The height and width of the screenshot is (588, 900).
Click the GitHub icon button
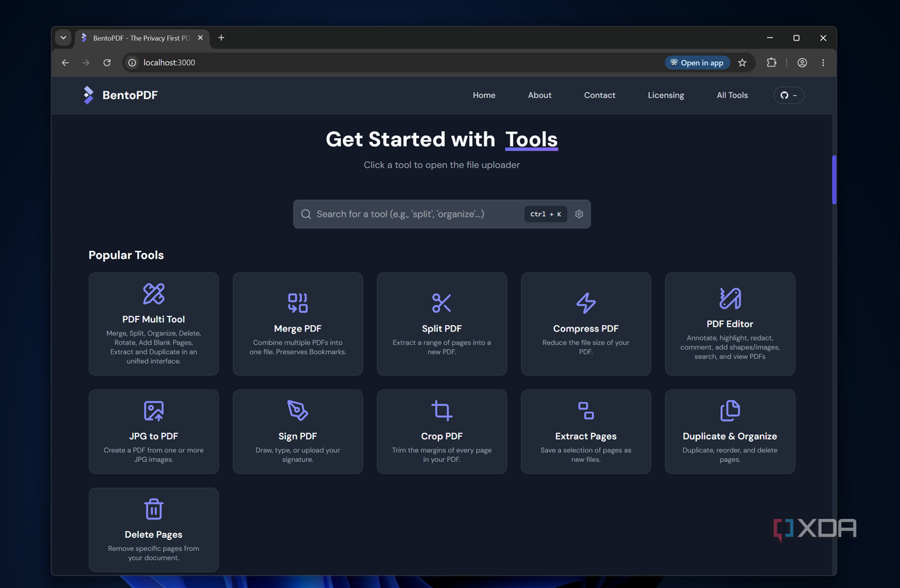click(x=789, y=95)
